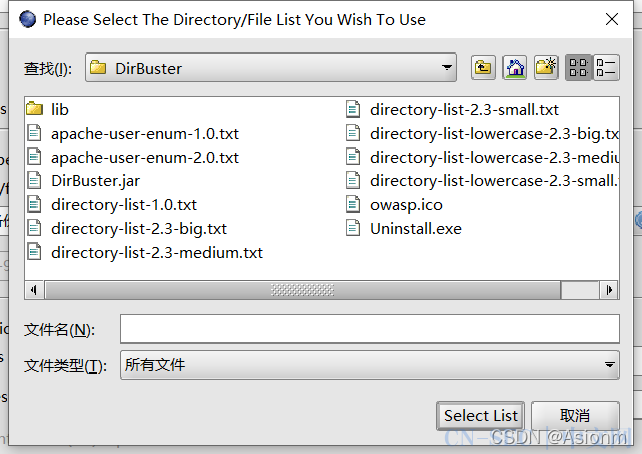Select apache-user-enum-1.0.txt file
Screen dimensions: 642x454
(144, 133)
